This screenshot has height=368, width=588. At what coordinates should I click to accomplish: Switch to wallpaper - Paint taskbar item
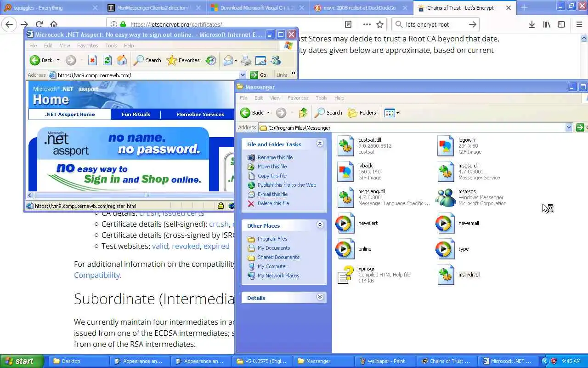point(385,361)
